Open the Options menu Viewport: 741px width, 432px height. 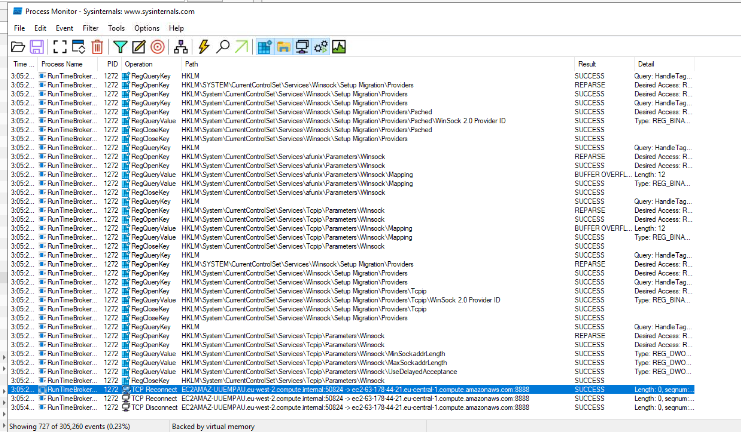coord(147,28)
